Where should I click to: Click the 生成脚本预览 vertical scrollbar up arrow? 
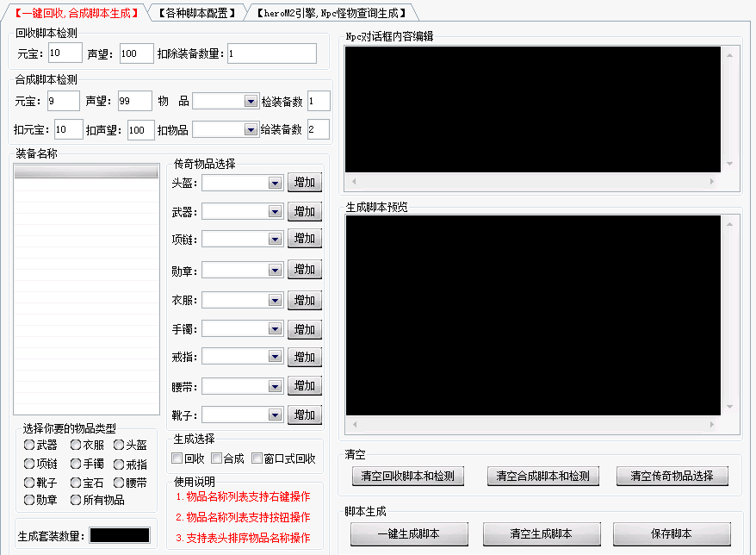(729, 224)
